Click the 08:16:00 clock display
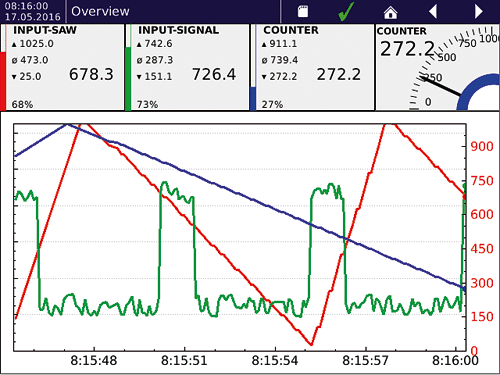 26,6
